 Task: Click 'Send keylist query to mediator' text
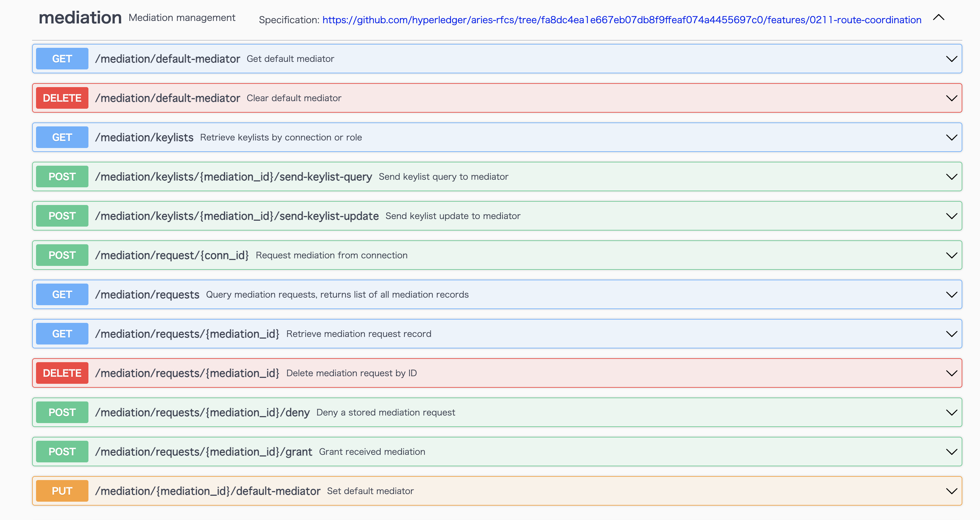coord(443,177)
